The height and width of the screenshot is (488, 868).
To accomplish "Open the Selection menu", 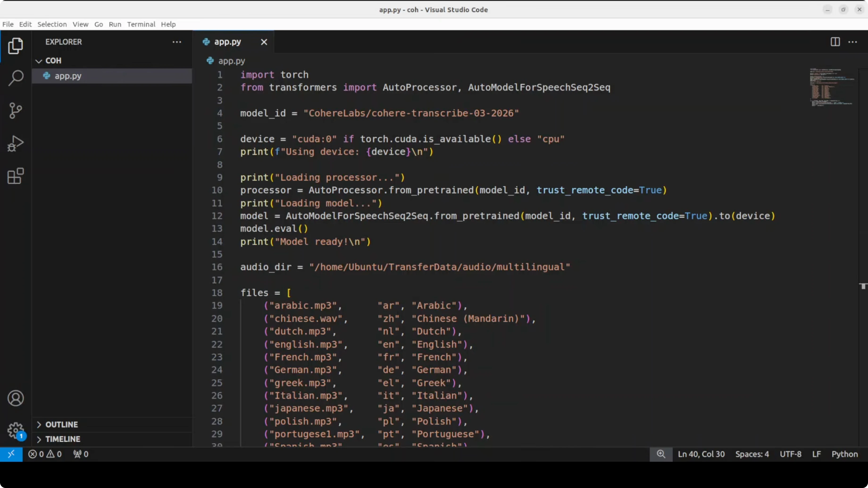I will pos(52,24).
